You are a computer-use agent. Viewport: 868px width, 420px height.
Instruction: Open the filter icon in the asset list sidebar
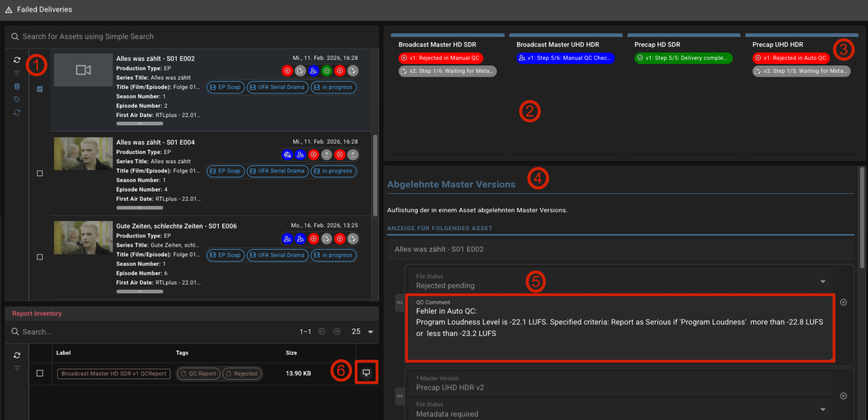click(17, 73)
